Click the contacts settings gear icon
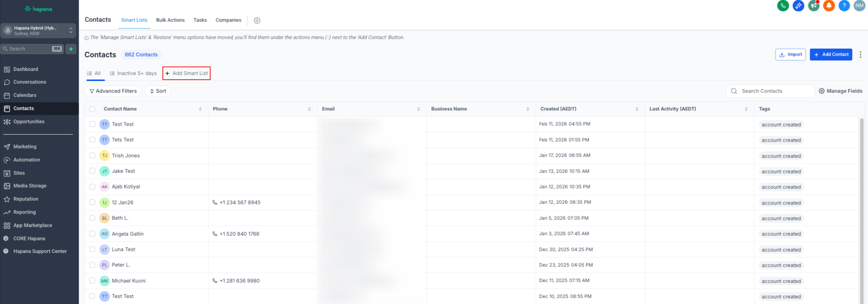 (257, 20)
